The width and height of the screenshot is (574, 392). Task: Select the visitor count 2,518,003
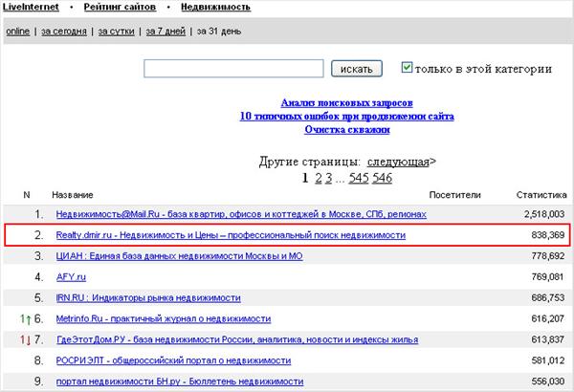point(544,214)
